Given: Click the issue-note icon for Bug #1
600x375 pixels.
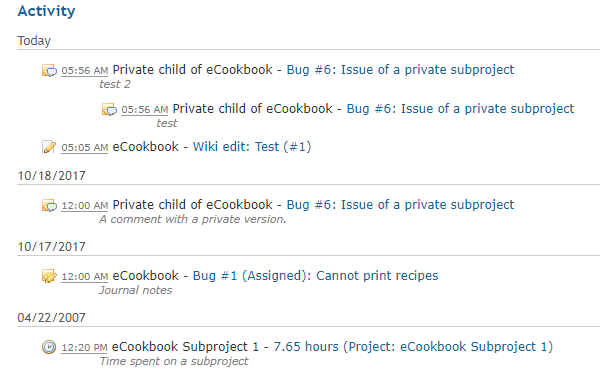Looking at the screenshot, I should (x=49, y=276).
